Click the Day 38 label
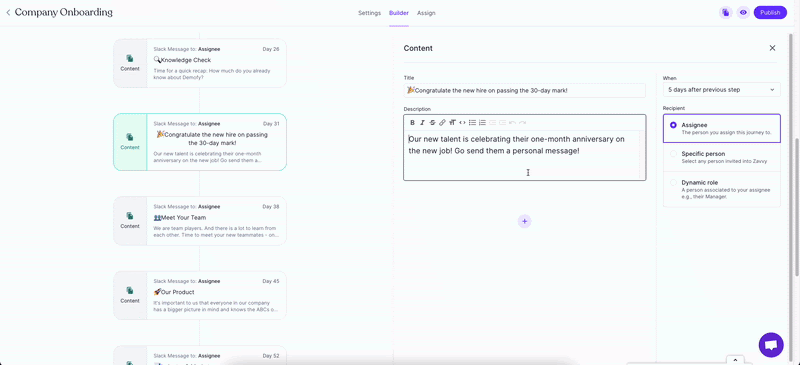Screen dimensions: 800x365 tap(271, 207)
